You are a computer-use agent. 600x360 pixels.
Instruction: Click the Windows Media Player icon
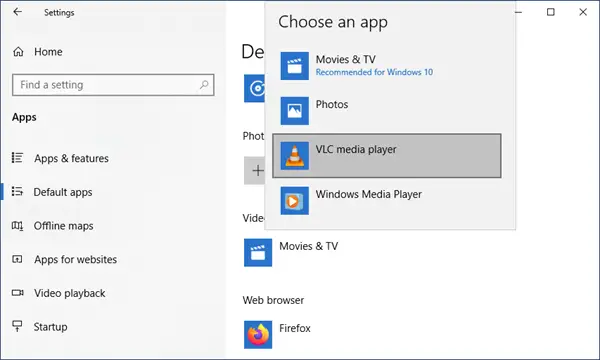(x=295, y=201)
